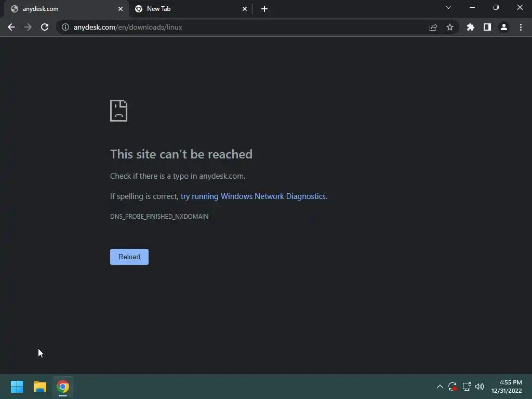Click the forward navigation arrow

(x=28, y=27)
